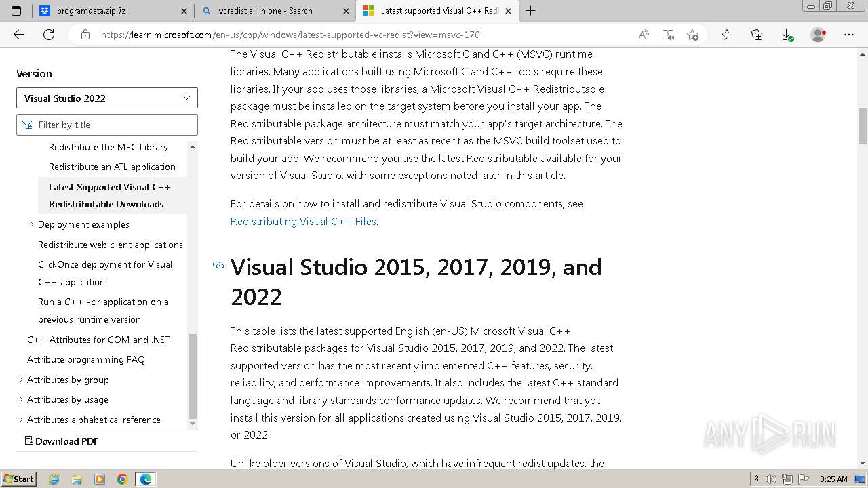Open Redistributing Visual C++ Files link

(x=303, y=221)
